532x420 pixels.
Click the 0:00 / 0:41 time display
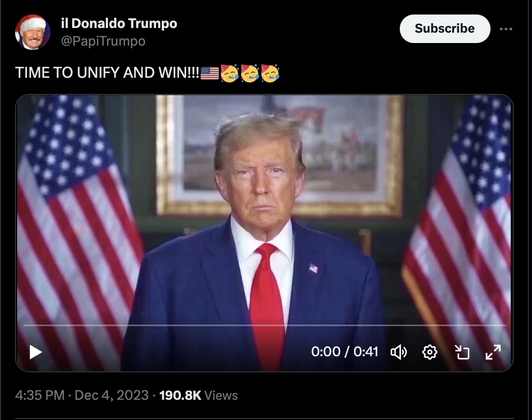pyautogui.click(x=344, y=352)
